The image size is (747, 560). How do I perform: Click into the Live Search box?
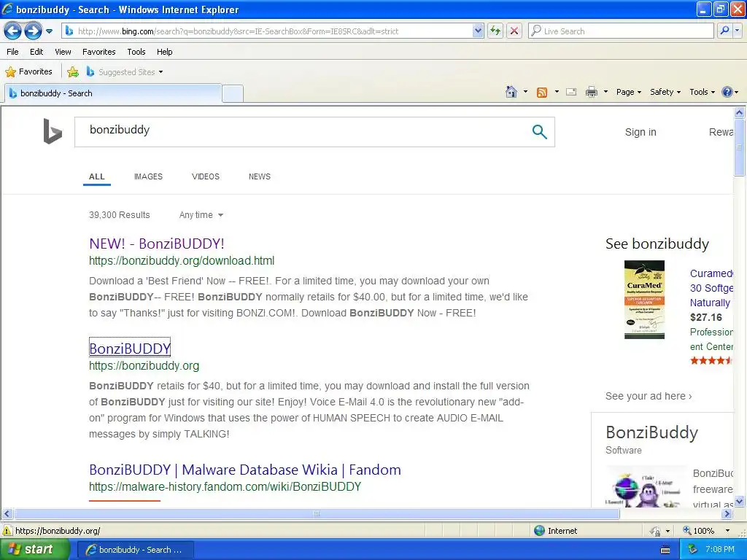coord(622,31)
